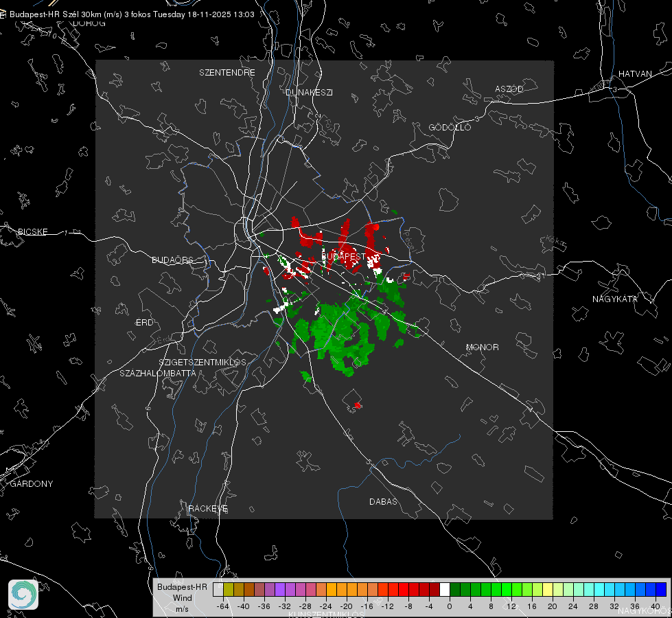The height and width of the screenshot is (618, 672).
Task: Click the SZIGETSZENTMIKLÓS town label
Action: tap(202, 363)
